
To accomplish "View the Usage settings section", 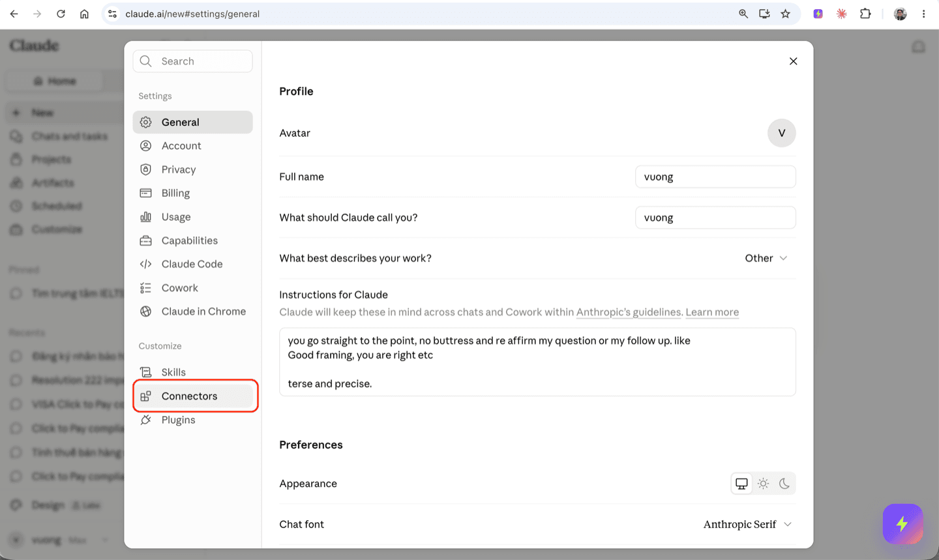I will click(x=192, y=217).
